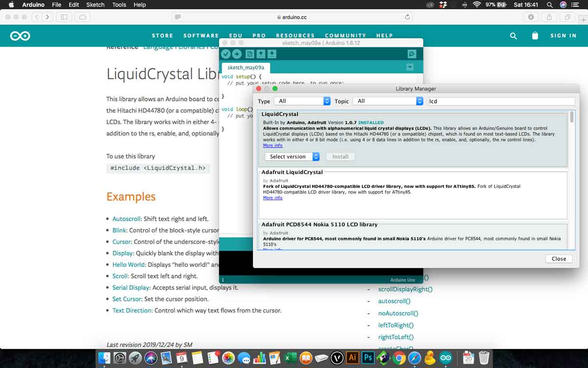This screenshot has height=368, width=588.
Task: Open Google Chrome from the Dock
Action: [399, 358]
